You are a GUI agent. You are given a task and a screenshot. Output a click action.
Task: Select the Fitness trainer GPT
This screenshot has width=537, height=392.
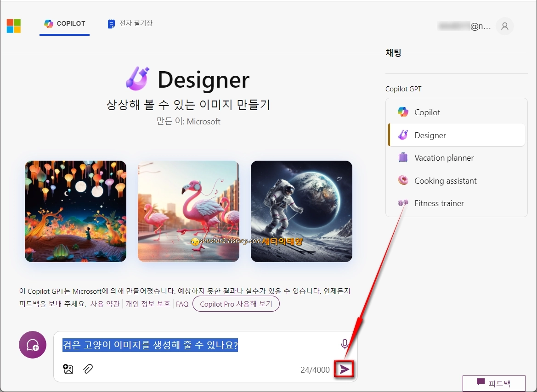point(439,203)
